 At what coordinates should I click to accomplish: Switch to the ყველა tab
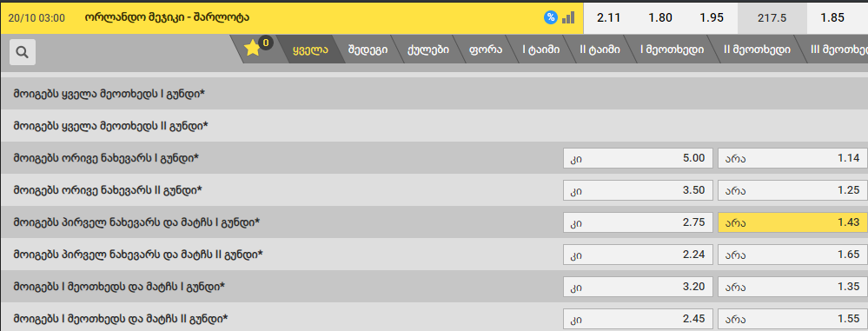(310, 50)
